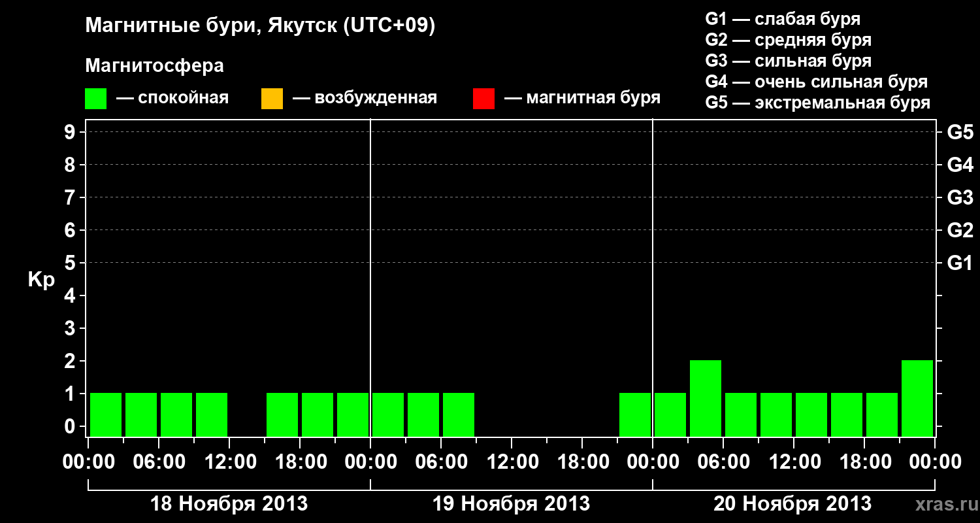Click the Kp 2 bar for 03:00–06:00 on 20 Ноября
The width and height of the screenshot is (980, 523).
(x=706, y=398)
